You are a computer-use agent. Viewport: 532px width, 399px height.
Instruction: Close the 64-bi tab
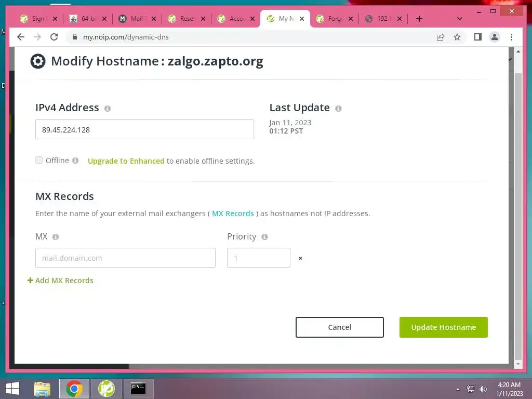(x=104, y=19)
